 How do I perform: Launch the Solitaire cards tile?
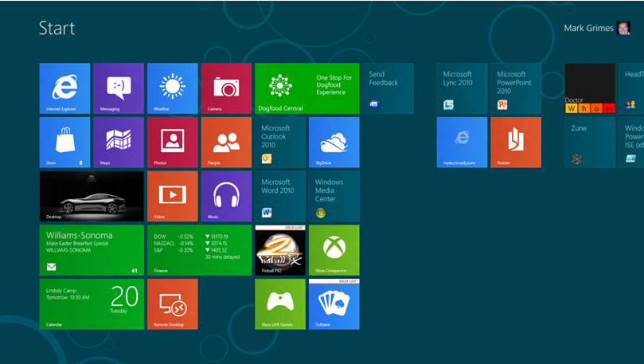tap(334, 304)
